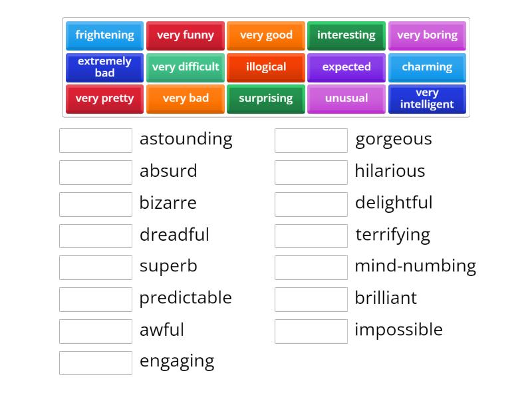
Task: Pick the 'very intelligent' tile
Action: [x=428, y=98]
